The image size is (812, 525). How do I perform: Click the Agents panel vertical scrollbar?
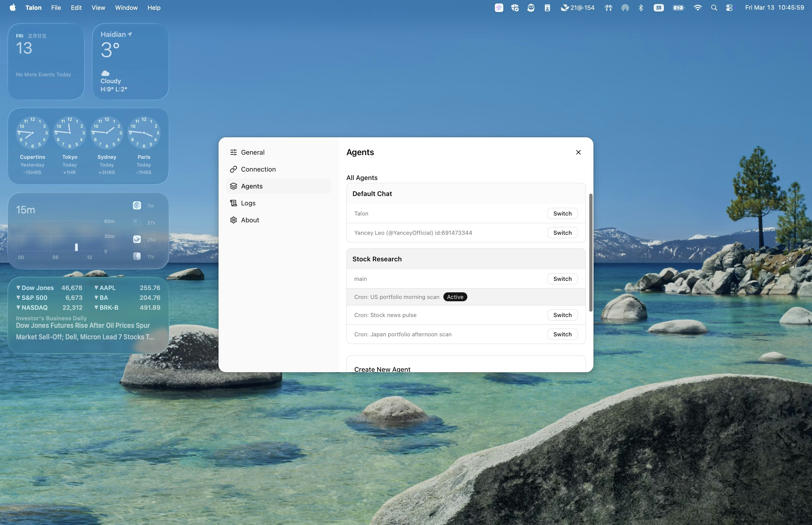(x=590, y=252)
